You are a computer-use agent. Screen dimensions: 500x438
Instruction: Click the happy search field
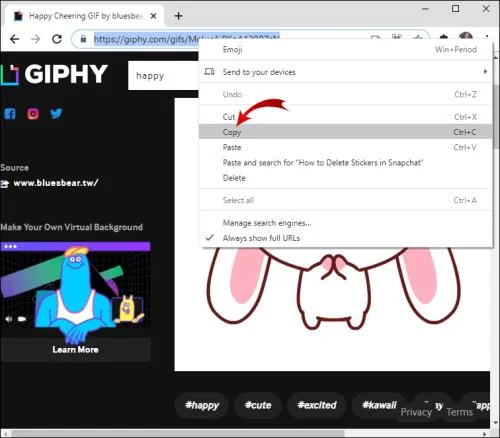(163, 76)
